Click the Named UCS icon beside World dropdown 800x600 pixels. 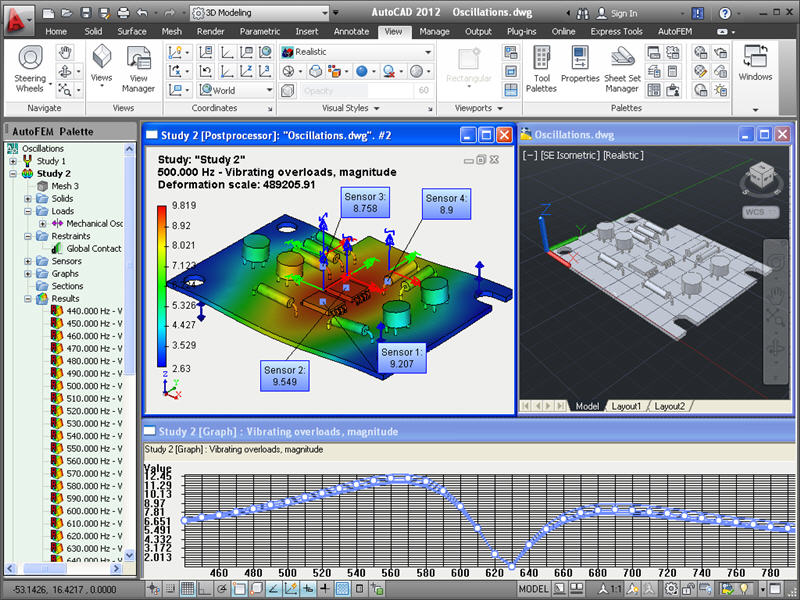tap(206, 90)
